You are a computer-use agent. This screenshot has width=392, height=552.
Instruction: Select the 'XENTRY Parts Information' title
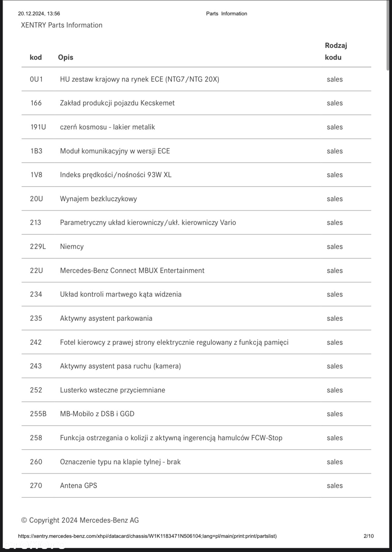click(62, 25)
